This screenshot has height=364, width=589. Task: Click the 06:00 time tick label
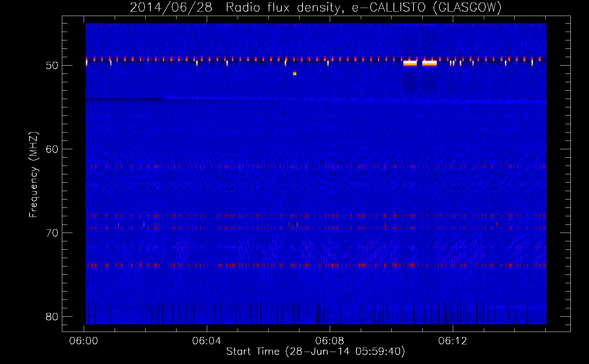(84, 341)
